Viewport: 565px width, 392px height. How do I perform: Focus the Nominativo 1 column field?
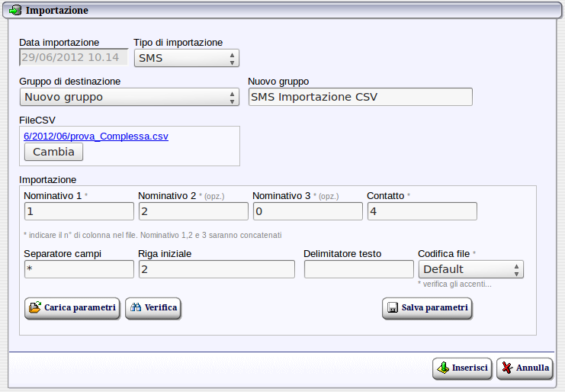pos(79,211)
